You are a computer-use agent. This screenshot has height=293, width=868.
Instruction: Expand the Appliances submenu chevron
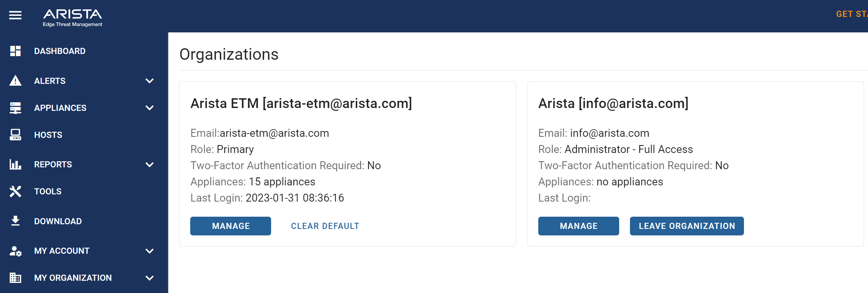point(150,108)
